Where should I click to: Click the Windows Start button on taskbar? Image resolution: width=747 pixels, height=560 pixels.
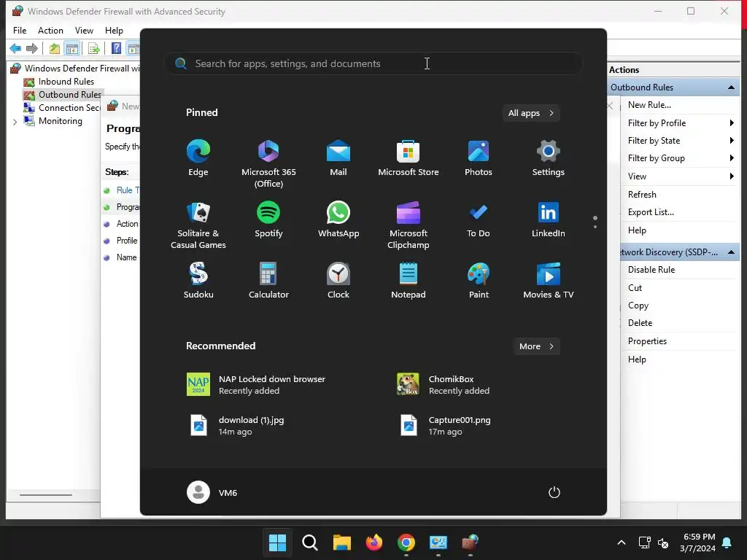277,542
